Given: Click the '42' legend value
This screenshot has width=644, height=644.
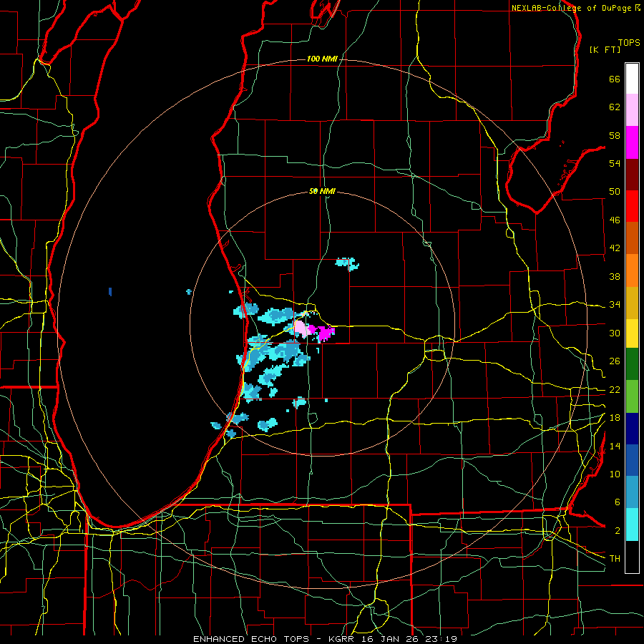Looking at the screenshot, I should tap(615, 248).
